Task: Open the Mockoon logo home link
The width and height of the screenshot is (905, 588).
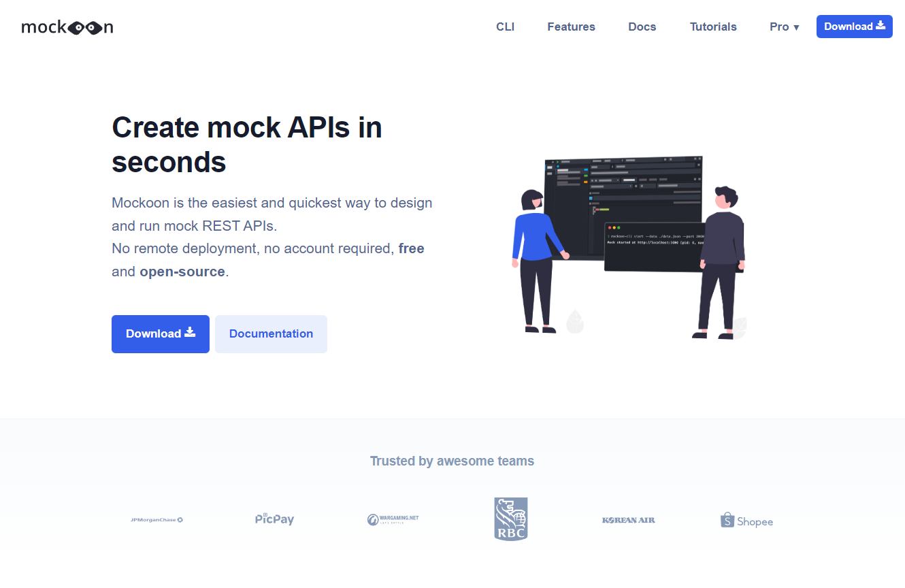Action: pyautogui.click(x=67, y=27)
